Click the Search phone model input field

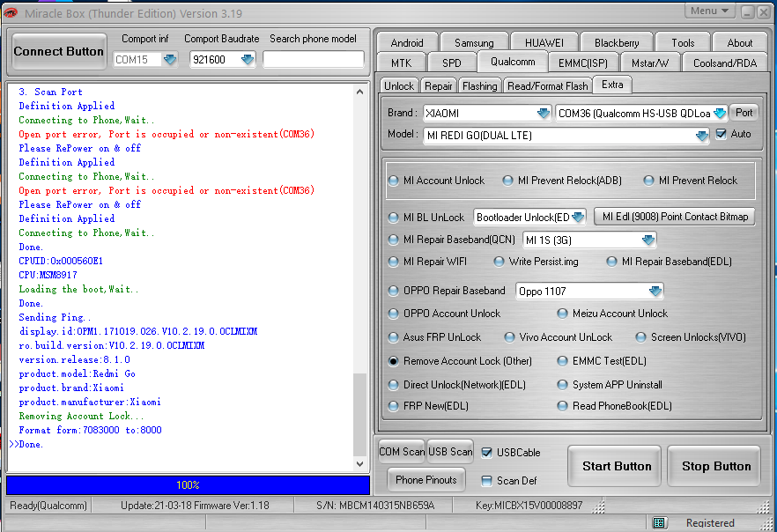pos(314,59)
